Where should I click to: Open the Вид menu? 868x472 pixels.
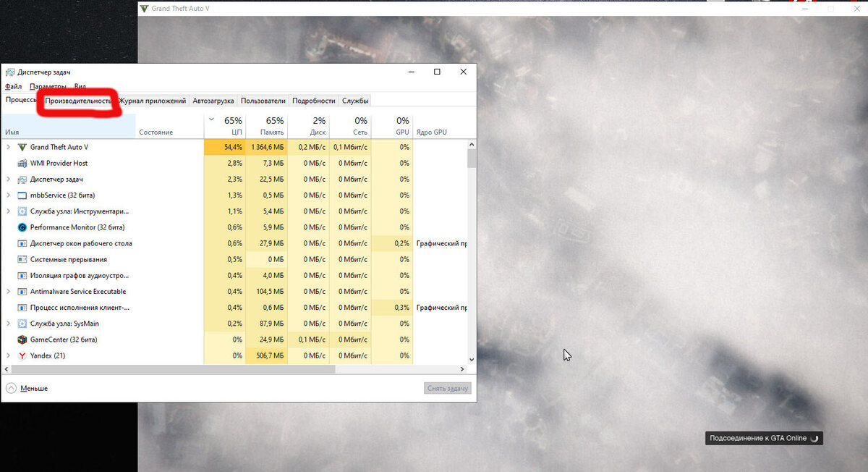[x=80, y=86]
